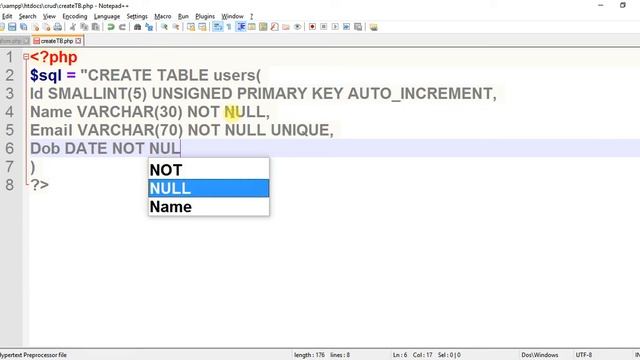The image size is (640, 360).
Task: Choose NULL from autocomplete list
Action: pos(209,188)
